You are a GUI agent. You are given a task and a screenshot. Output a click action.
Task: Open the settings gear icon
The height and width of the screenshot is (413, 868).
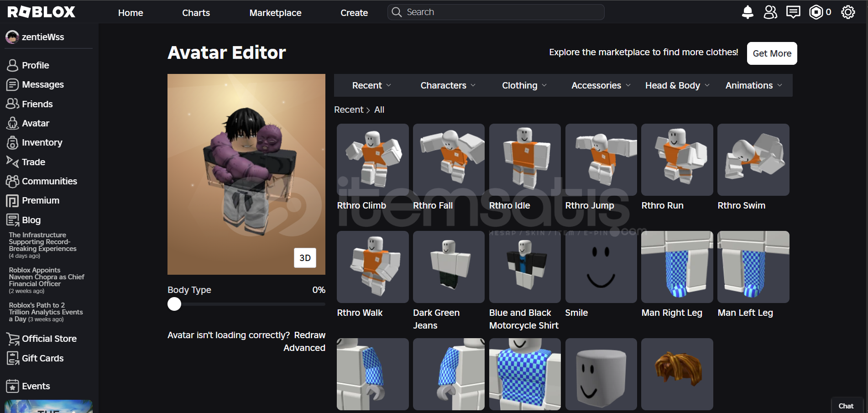tap(848, 12)
